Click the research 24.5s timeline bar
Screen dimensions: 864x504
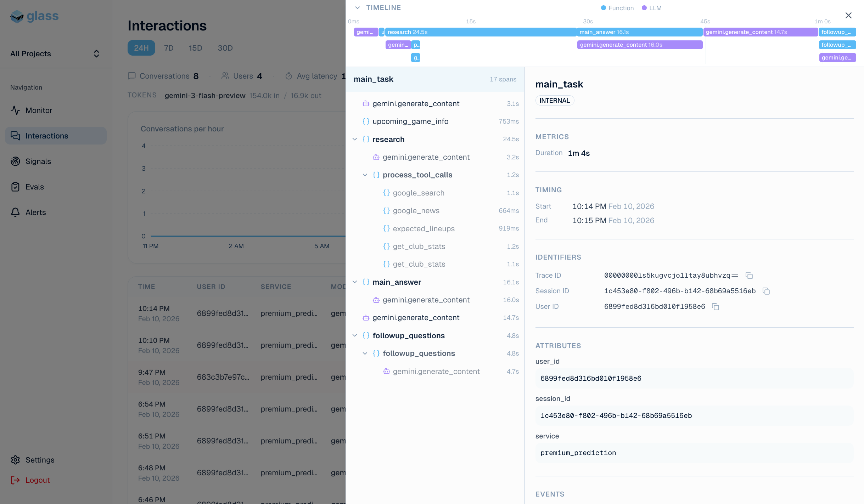[480, 32]
